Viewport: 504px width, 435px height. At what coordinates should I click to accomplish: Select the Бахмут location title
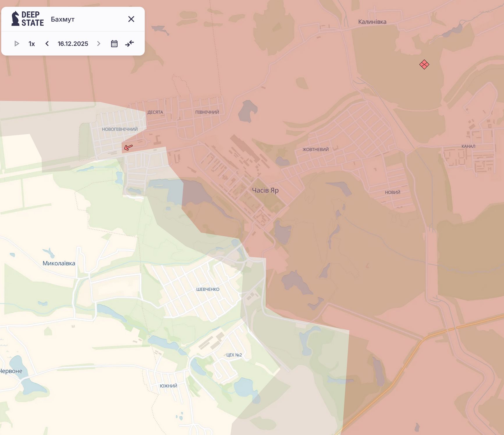point(63,19)
